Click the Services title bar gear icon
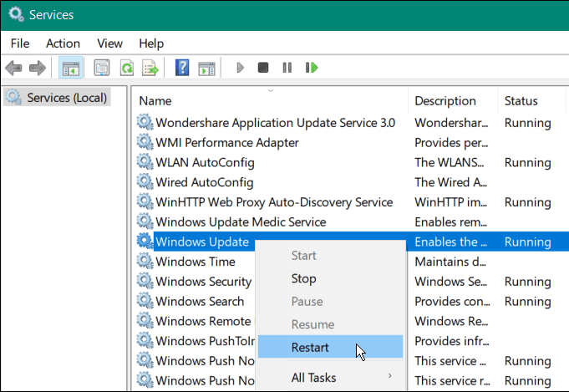 click(x=16, y=14)
